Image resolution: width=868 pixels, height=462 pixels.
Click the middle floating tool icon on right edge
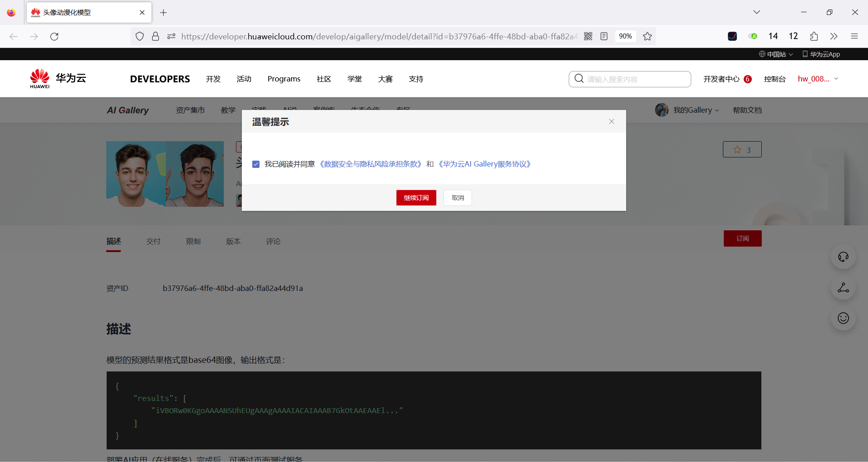pyautogui.click(x=843, y=288)
